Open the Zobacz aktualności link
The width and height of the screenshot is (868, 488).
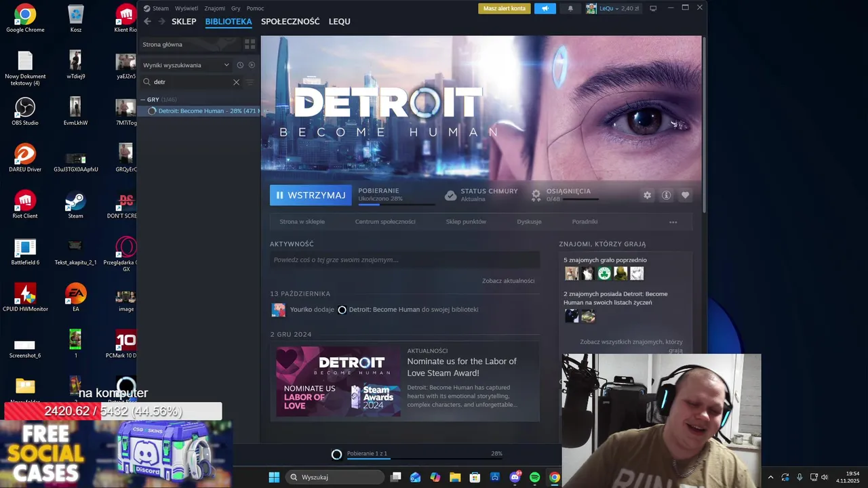point(508,281)
